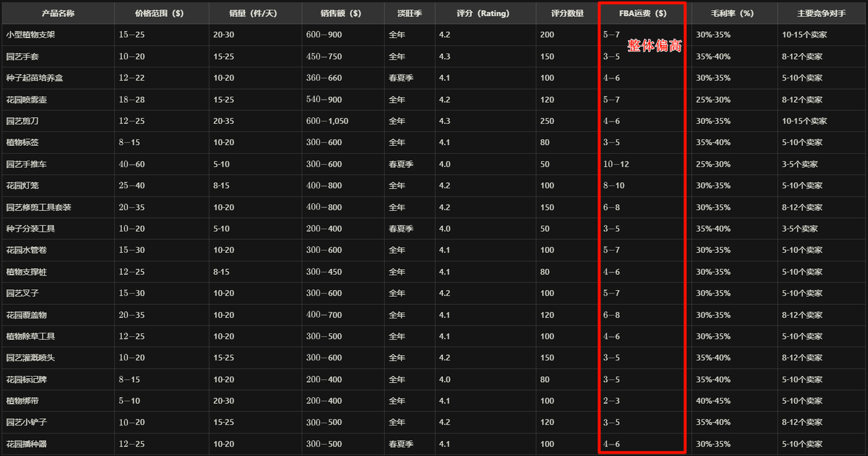Select the 评分 (Rating) column header

click(x=485, y=13)
